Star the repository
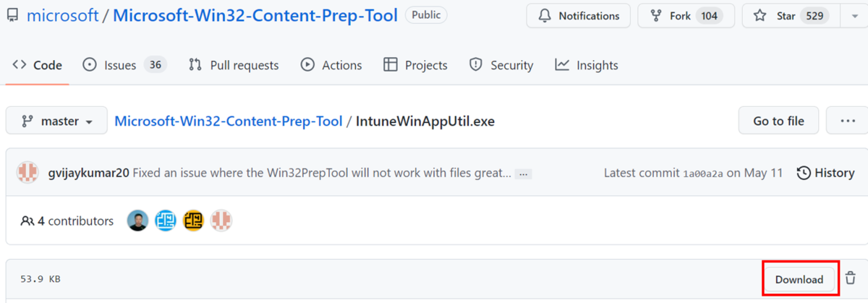Image resolution: width=868 pixels, height=303 pixels. [791, 16]
